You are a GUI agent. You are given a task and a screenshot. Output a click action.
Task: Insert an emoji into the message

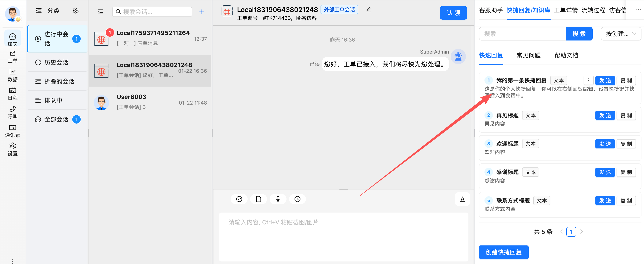click(239, 199)
